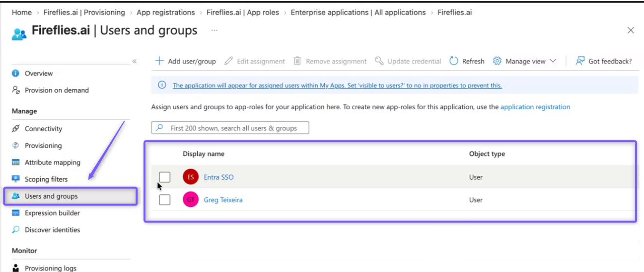Sort by Object type column header
The height and width of the screenshot is (272, 644).
pos(487,153)
